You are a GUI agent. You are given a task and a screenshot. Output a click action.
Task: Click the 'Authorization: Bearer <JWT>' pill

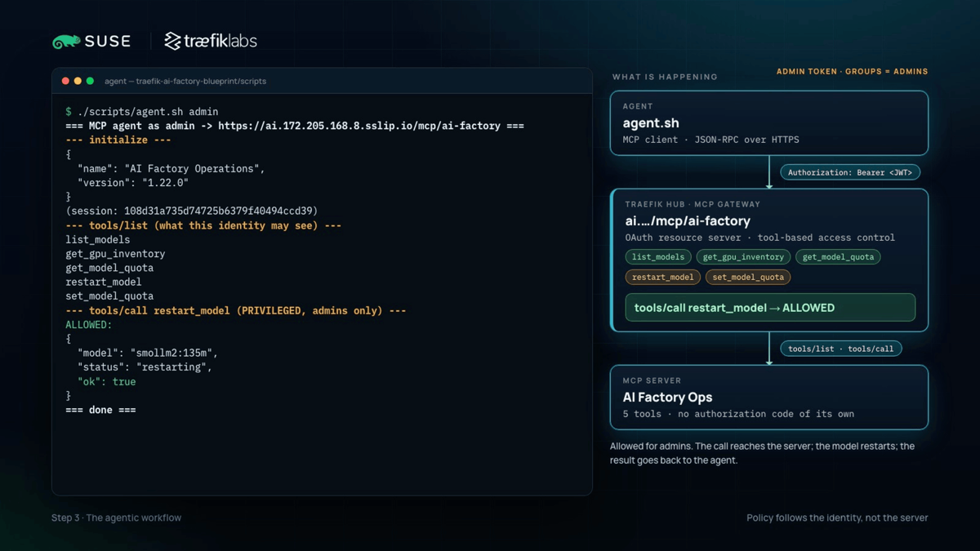click(x=850, y=172)
